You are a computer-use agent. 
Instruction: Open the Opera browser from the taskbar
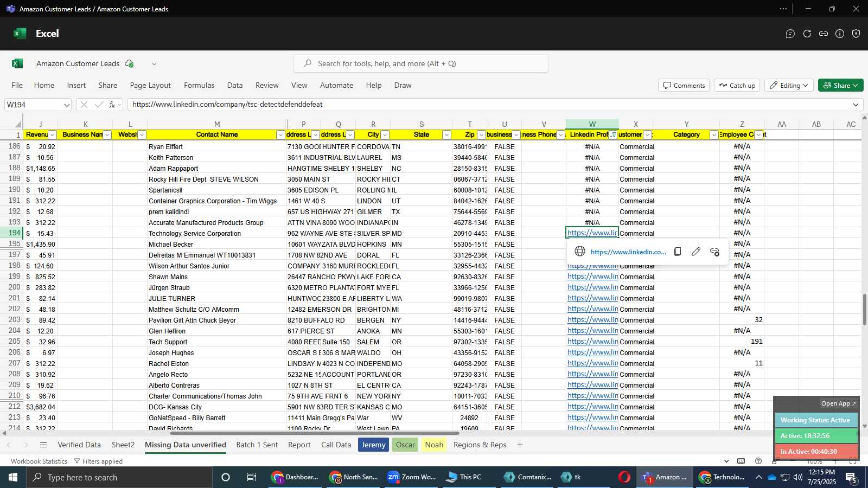624,477
